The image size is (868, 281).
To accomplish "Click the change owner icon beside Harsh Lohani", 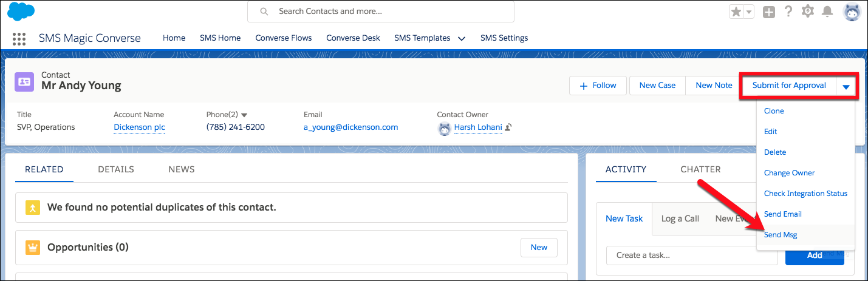I will (x=508, y=127).
